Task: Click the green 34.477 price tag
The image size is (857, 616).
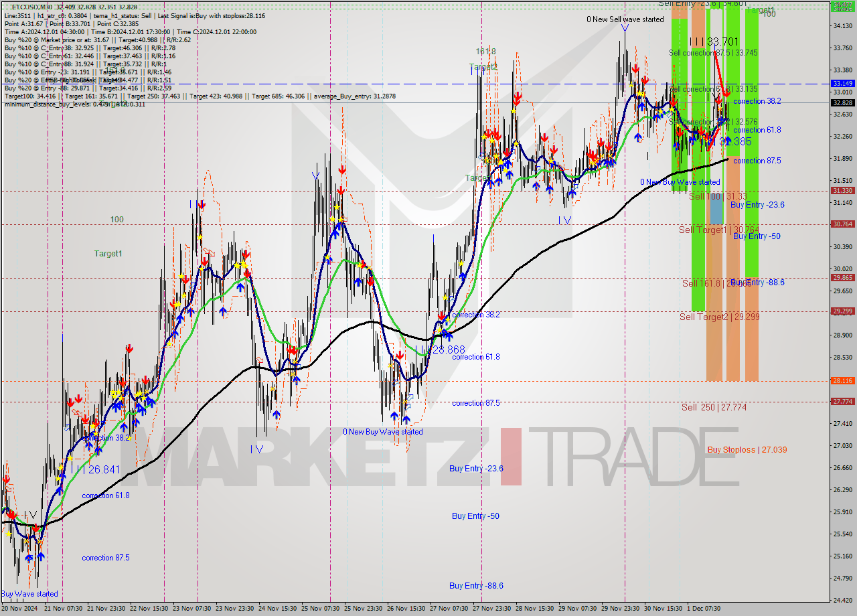Action: tap(842, 4)
